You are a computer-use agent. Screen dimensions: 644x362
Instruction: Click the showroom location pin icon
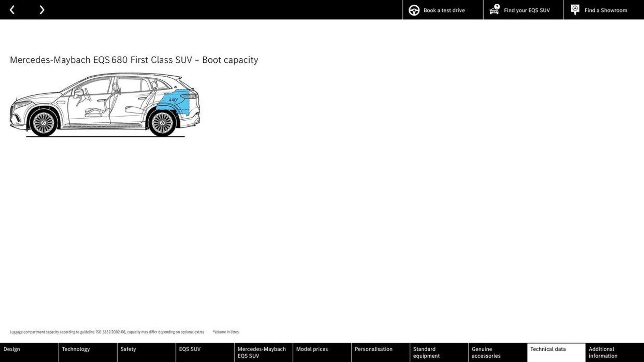pos(575,10)
